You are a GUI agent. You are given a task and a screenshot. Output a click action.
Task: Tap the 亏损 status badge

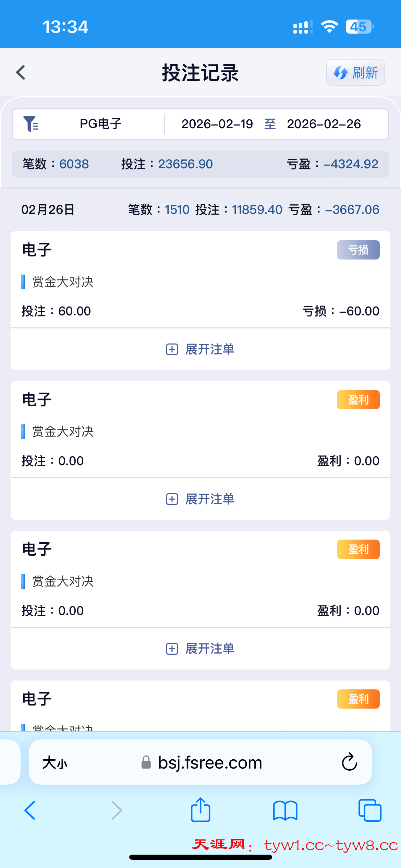(x=358, y=250)
